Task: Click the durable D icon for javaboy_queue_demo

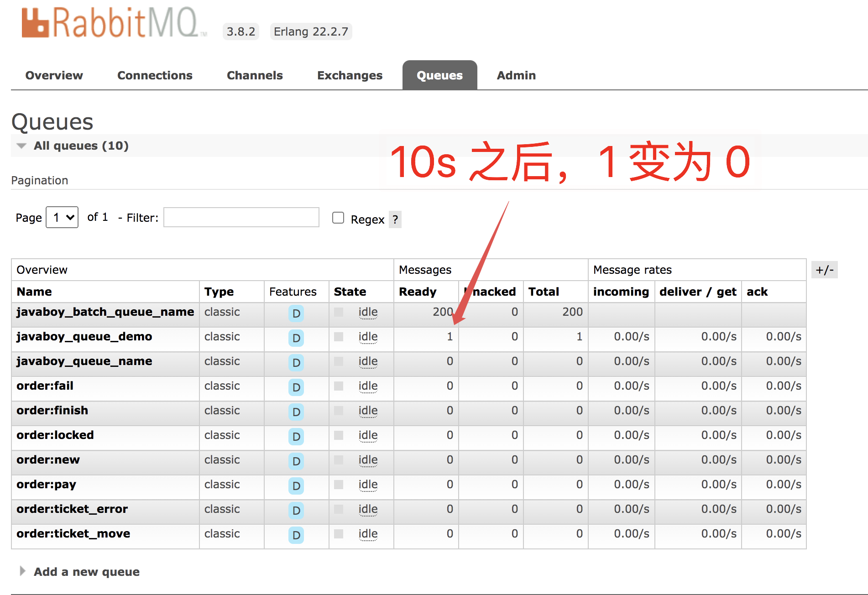Action: (296, 339)
